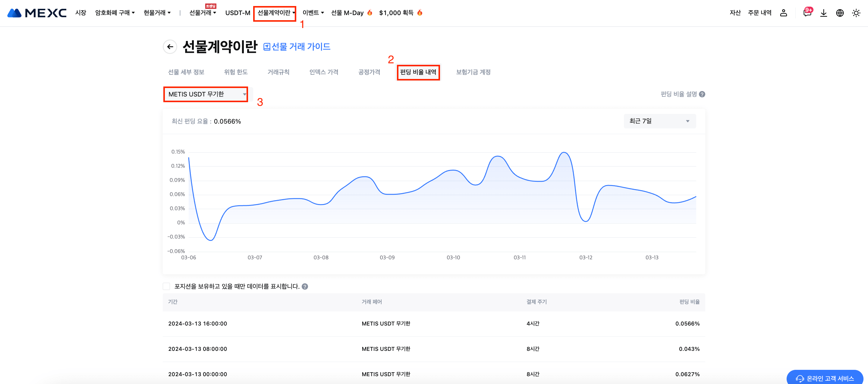Open the user profile icon
Screen dimensions: 868x384
pos(783,13)
